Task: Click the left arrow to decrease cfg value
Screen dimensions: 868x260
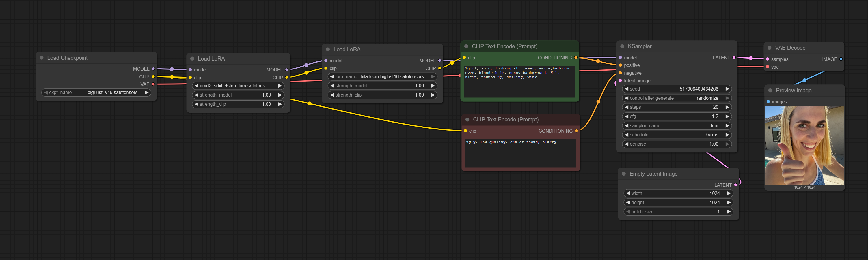Action: (x=626, y=116)
